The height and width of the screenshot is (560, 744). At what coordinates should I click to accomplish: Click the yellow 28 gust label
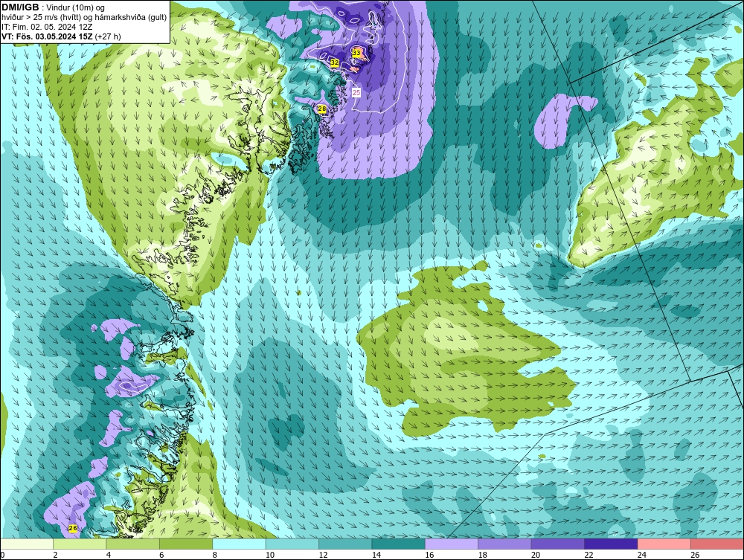click(322, 109)
